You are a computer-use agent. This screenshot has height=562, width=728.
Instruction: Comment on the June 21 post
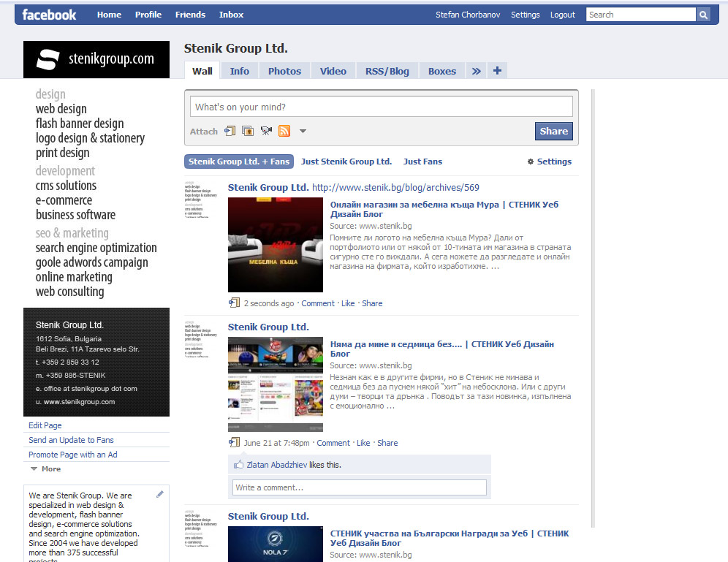pyautogui.click(x=333, y=443)
